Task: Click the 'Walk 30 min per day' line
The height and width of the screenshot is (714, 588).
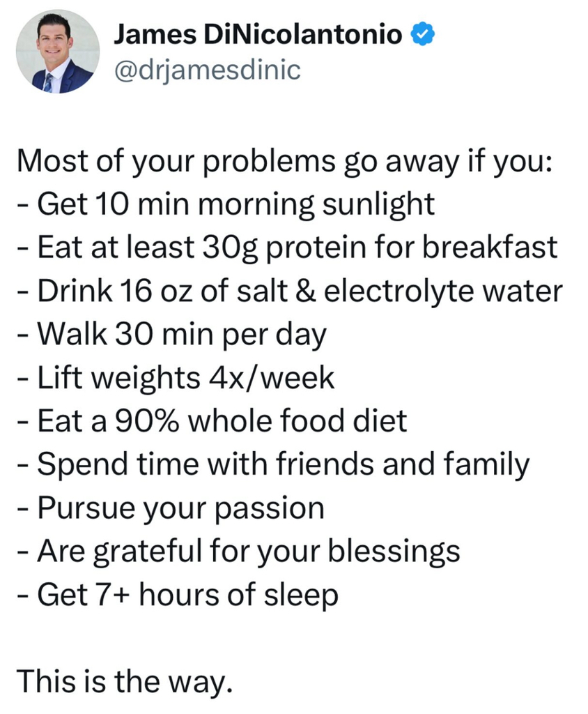Action: [171, 335]
